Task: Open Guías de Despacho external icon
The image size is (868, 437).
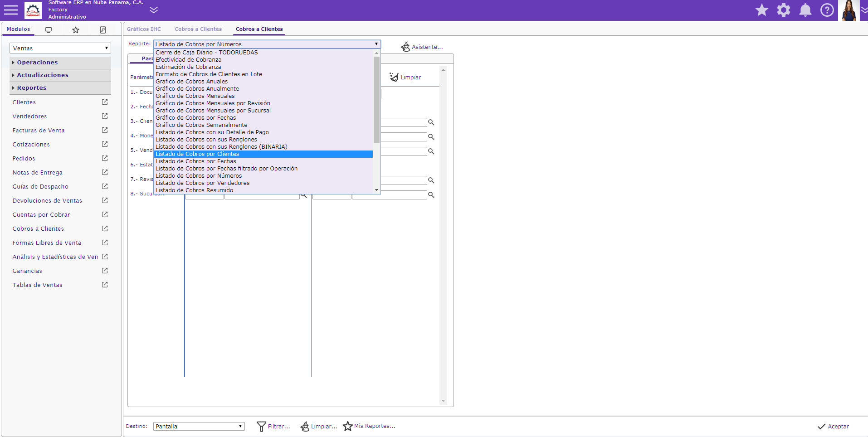Action: (x=105, y=186)
